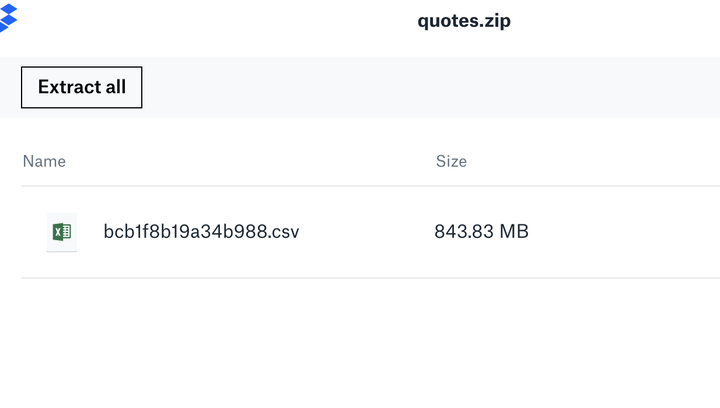This screenshot has height=408, width=720.
Task: Click the Size header above 843.83 MB
Action: pyautogui.click(x=451, y=161)
